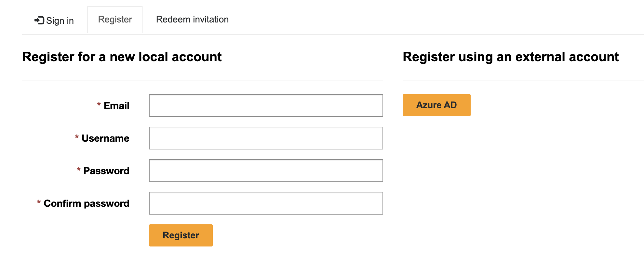Click the Sign in arrow icon
This screenshot has width=644, height=267.
39,20
